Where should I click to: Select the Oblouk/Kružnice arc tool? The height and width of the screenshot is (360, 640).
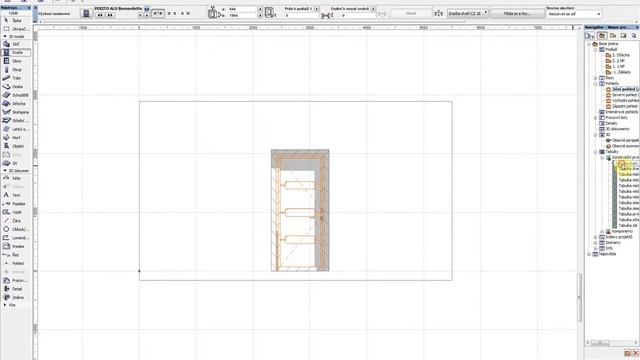pyautogui.click(x=16, y=229)
